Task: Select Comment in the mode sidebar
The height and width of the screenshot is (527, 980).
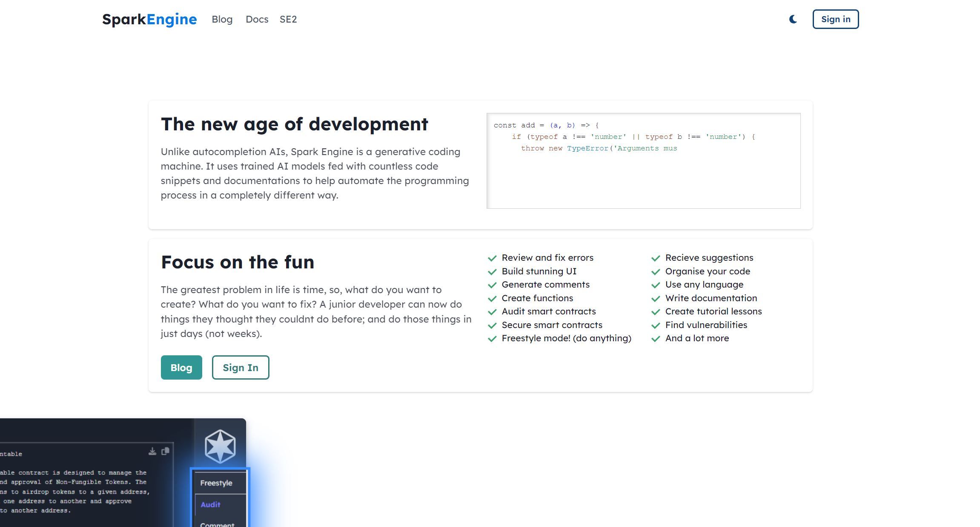Action: pyautogui.click(x=218, y=524)
